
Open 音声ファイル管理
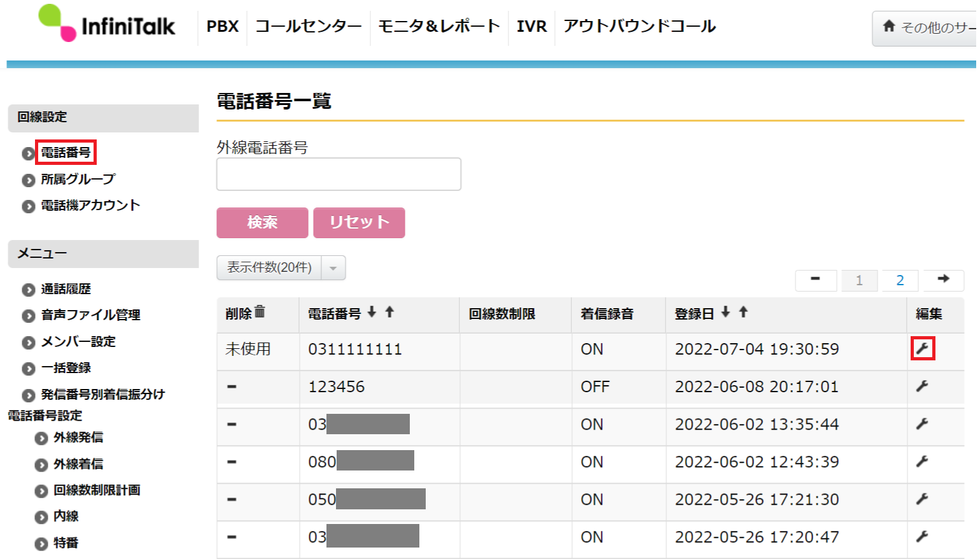90,315
